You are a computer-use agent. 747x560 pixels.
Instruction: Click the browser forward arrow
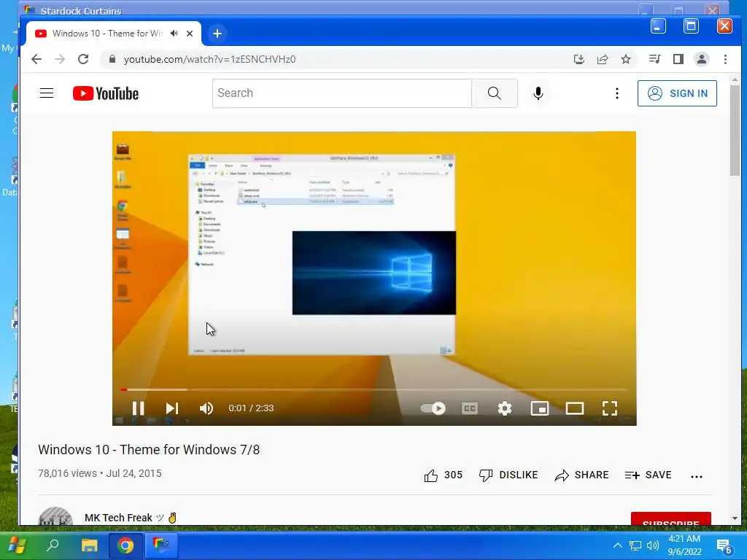[x=60, y=59]
